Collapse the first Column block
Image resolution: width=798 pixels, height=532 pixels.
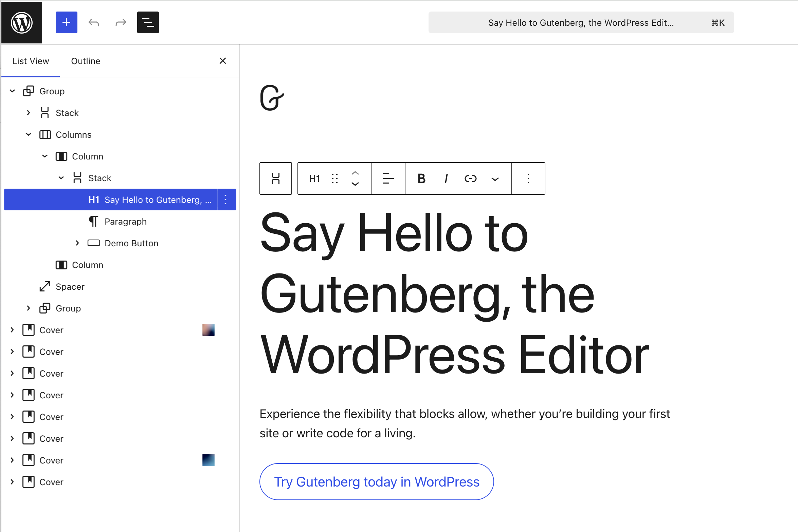pos(45,156)
